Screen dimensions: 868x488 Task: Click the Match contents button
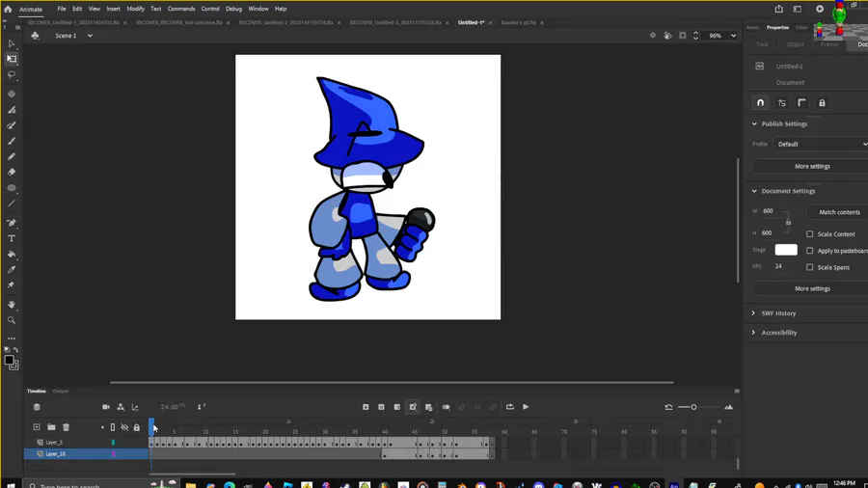point(839,212)
